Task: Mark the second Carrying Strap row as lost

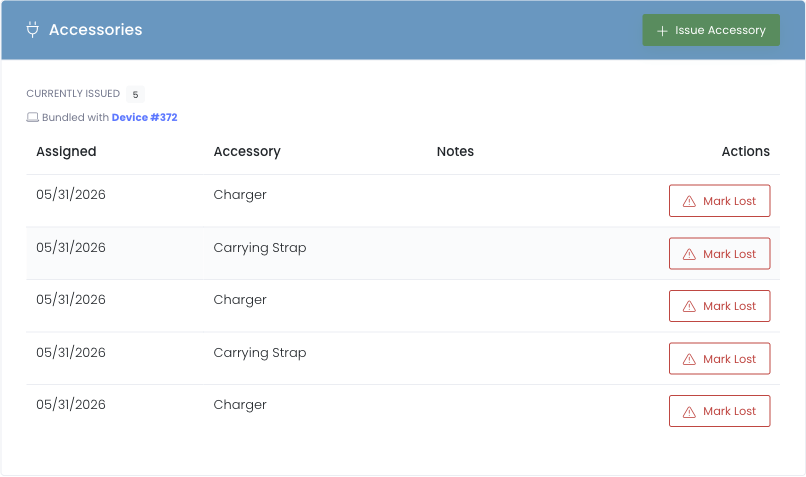Action: 719,359
